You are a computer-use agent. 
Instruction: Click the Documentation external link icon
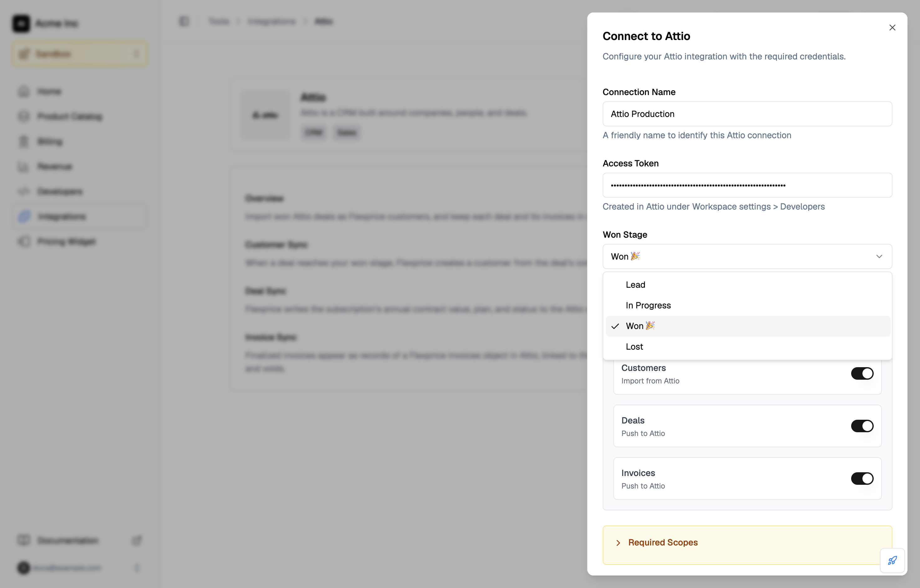137,540
